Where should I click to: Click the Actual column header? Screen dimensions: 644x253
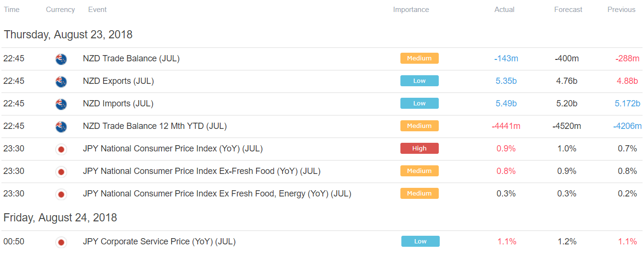coord(504,10)
